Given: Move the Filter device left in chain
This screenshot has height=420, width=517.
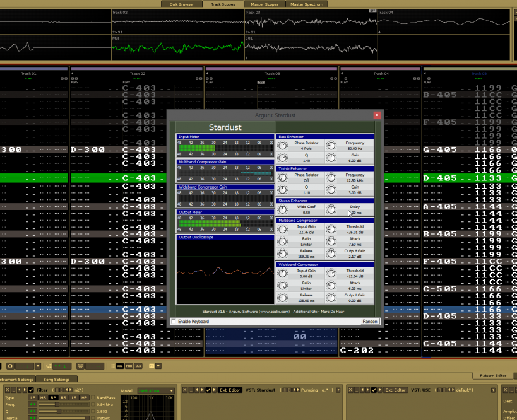Looking at the screenshot, I should [x=20, y=390].
